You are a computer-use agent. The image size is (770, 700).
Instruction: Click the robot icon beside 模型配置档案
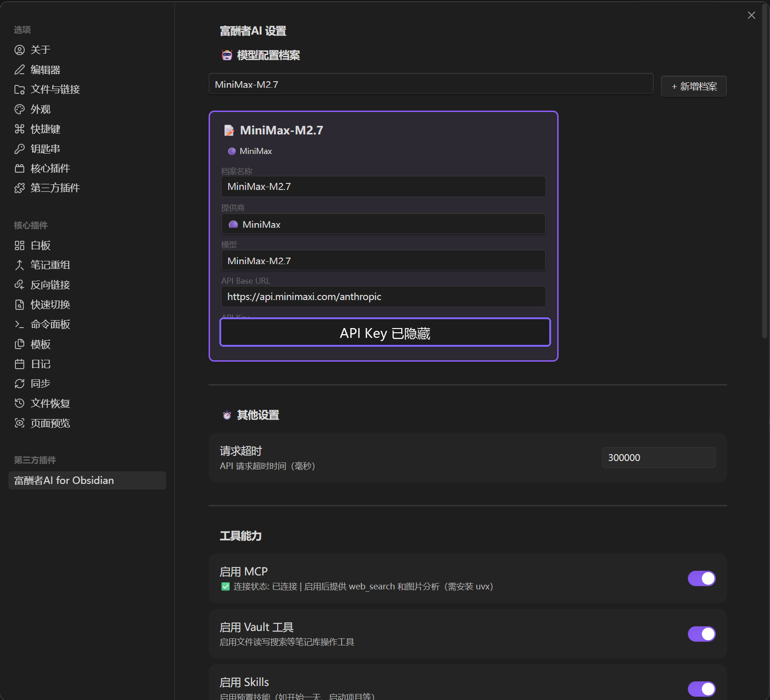pyautogui.click(x=227, y=56)
